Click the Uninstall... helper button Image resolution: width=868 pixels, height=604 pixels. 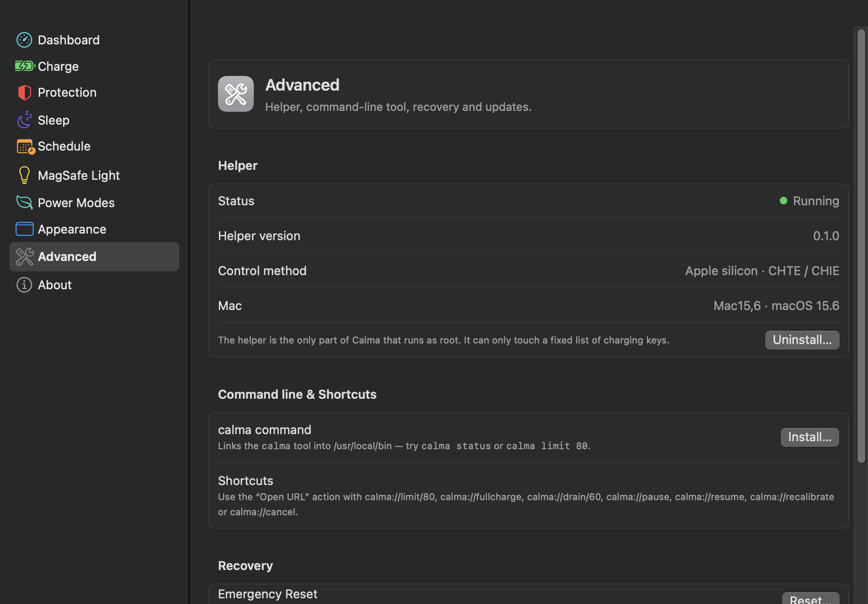point(802,340)
